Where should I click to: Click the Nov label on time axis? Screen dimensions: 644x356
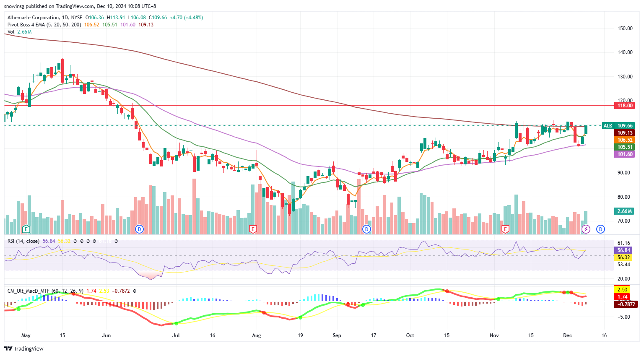click(x=494, y=335)
